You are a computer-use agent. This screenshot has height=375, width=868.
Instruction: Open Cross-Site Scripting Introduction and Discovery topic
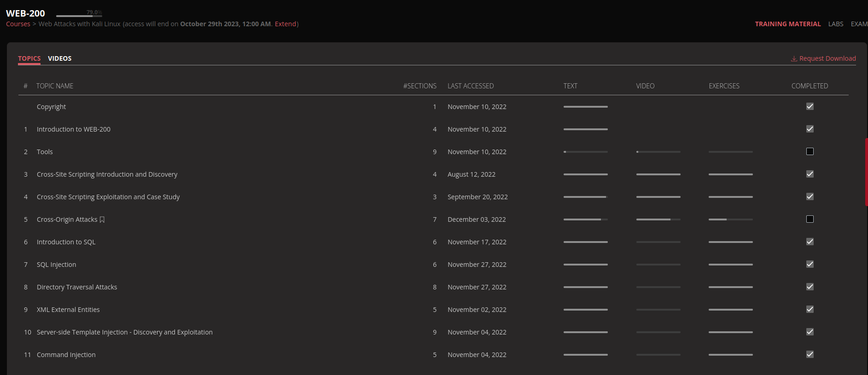point(107,174)
